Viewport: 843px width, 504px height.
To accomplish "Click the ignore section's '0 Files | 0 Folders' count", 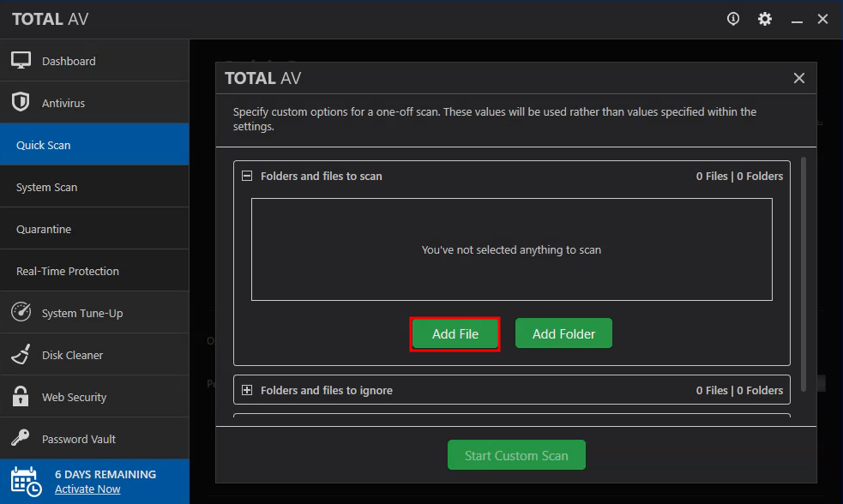I will click(739, 390).
